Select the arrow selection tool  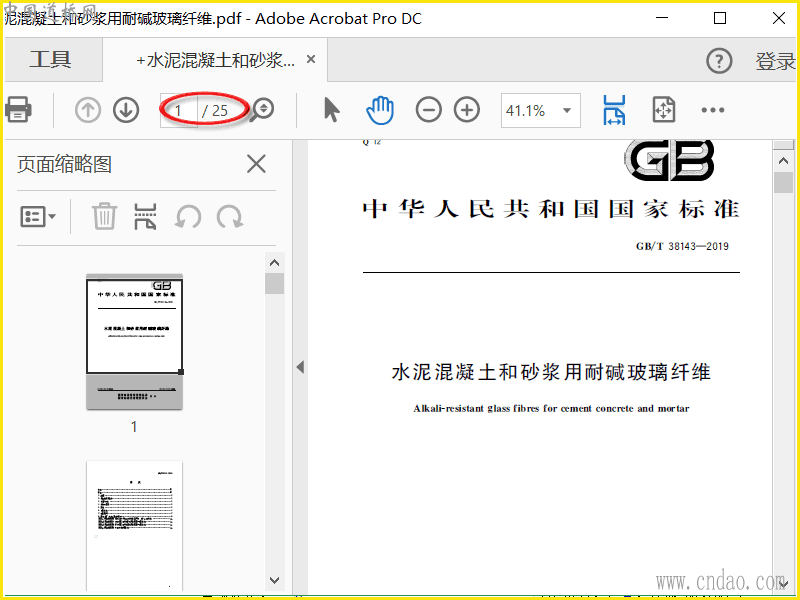coord(332,110)
